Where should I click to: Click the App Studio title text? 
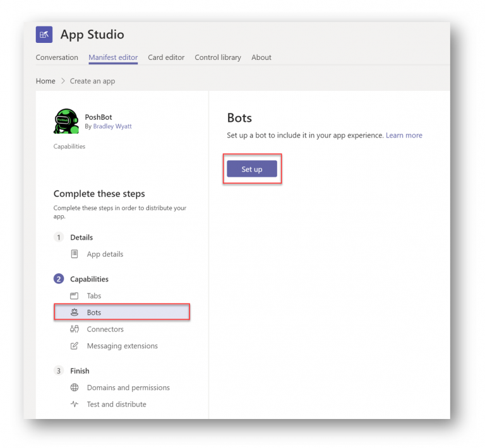tap(92, 34)
